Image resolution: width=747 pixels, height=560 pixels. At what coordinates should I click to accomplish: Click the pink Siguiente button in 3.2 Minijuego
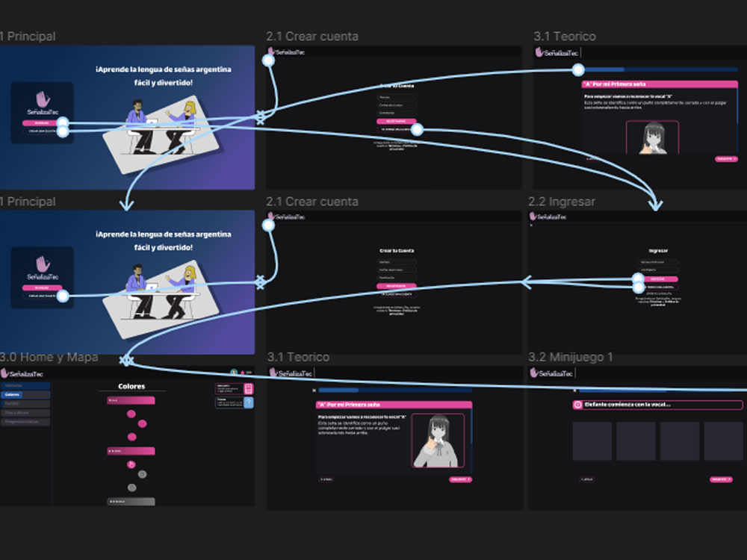coord(721,479)
